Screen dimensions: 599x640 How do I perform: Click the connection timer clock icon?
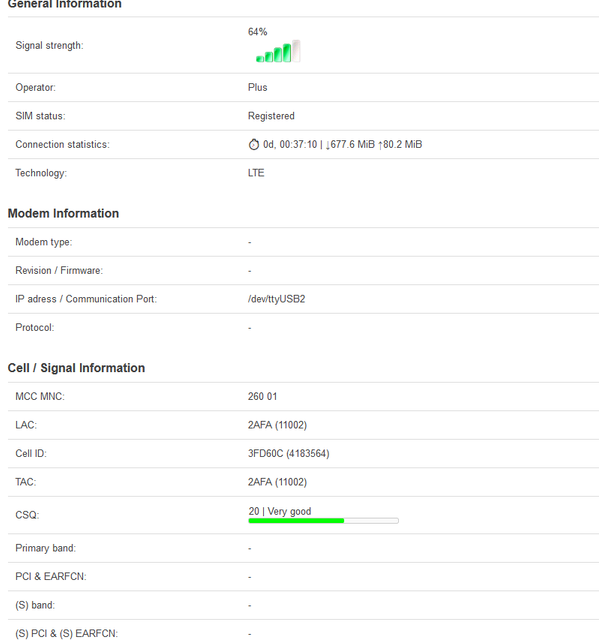pyautogui.click(x=253, y=144)
